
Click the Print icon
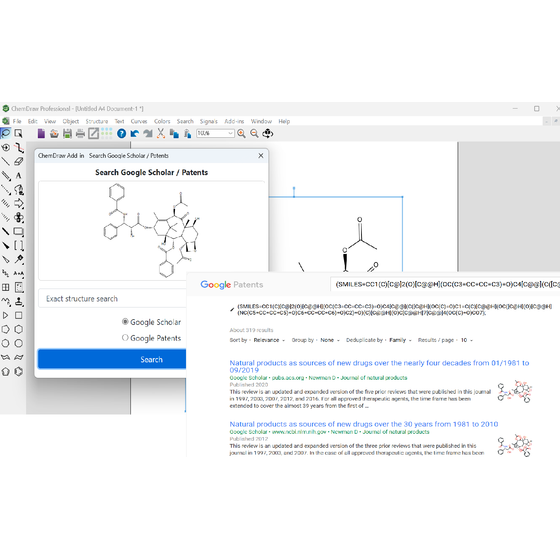point(80,134)
